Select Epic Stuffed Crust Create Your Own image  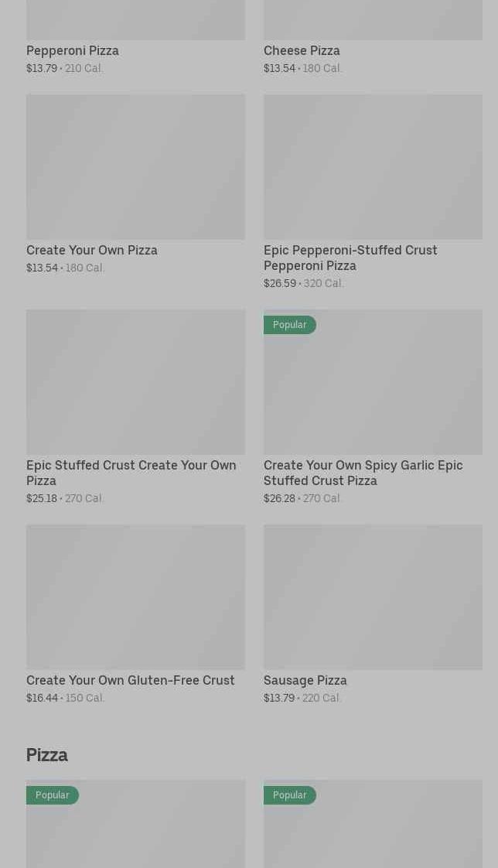pos(135,382)
